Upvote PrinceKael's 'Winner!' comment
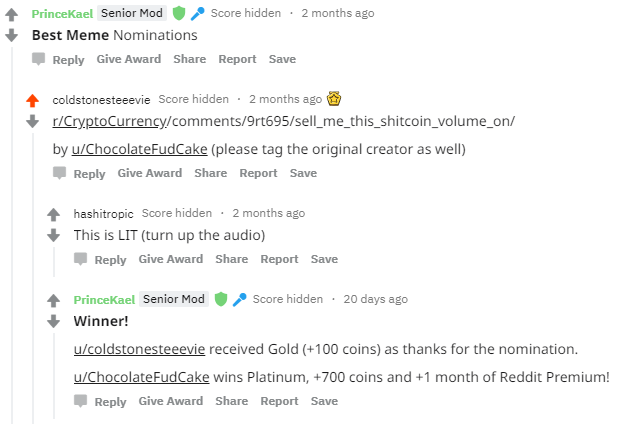The image size is (621, 424). tap(53, 300)
